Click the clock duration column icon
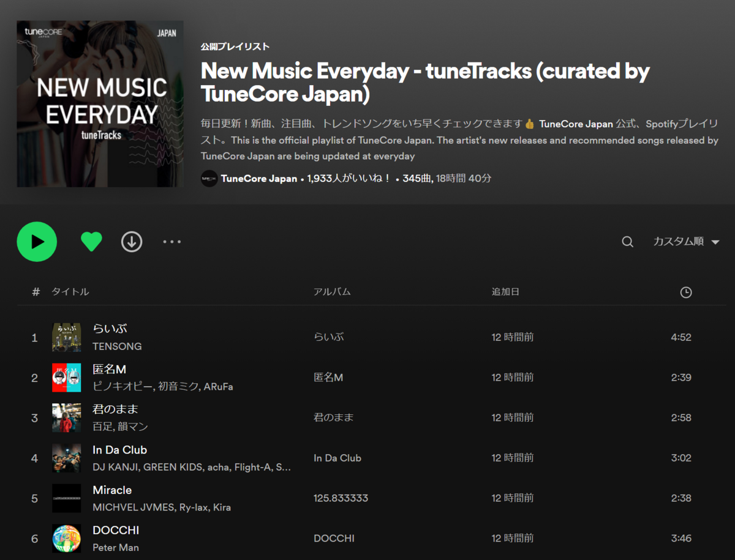735x560 pixels. pos(686,293)
